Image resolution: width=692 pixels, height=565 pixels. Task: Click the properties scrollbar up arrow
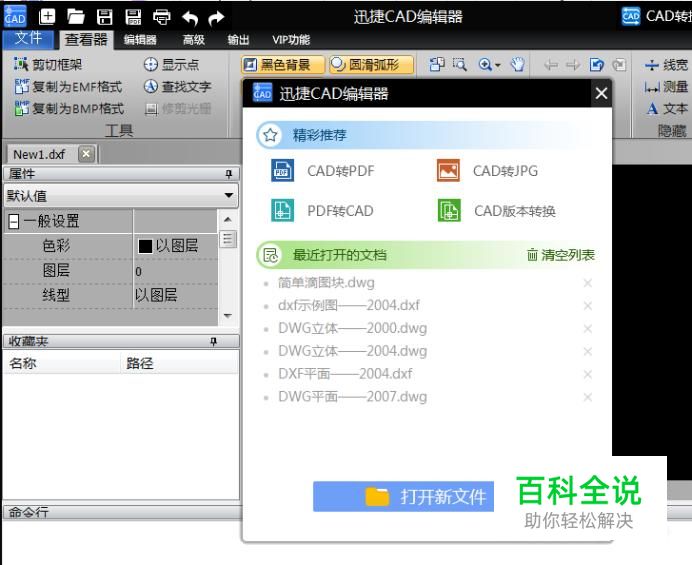[x=228, y=219]
